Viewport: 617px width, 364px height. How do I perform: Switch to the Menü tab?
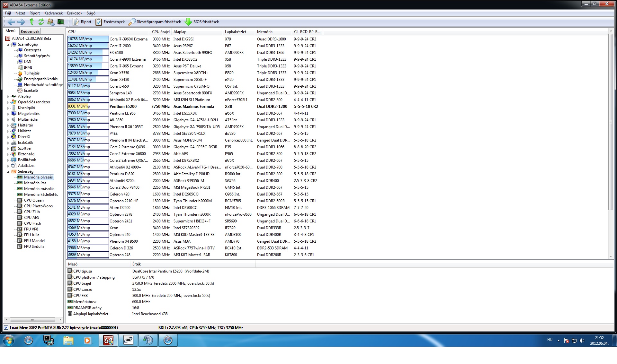click(x=11, y=31)
